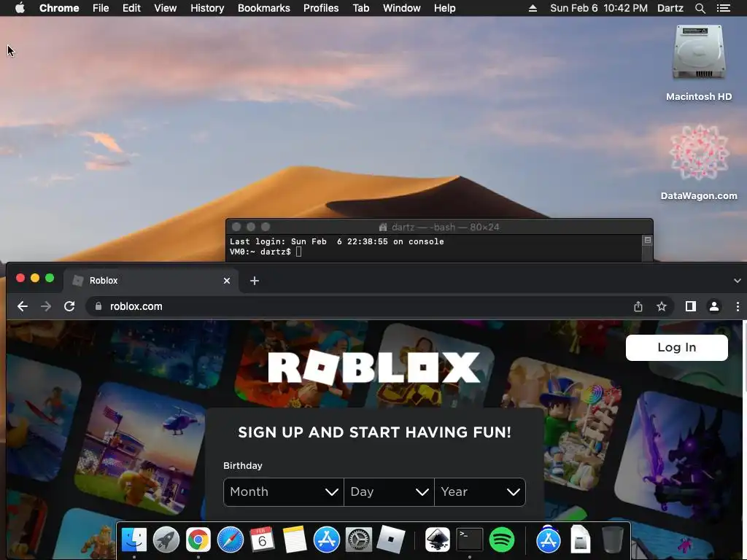The width and height of the screenshot is (747, 560).
Task: Bookmark this tab with the star icon
Action: 661,306
